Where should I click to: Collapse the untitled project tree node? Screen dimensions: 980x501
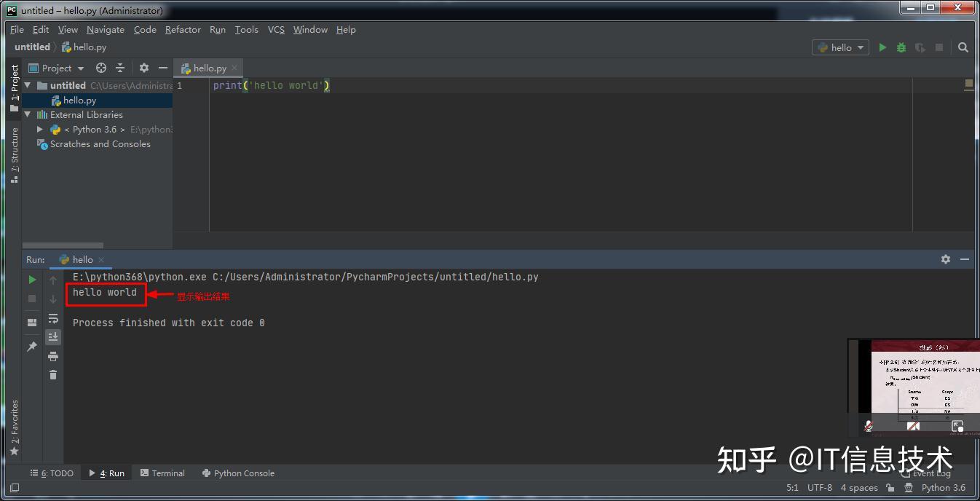(x=27, y=85)
